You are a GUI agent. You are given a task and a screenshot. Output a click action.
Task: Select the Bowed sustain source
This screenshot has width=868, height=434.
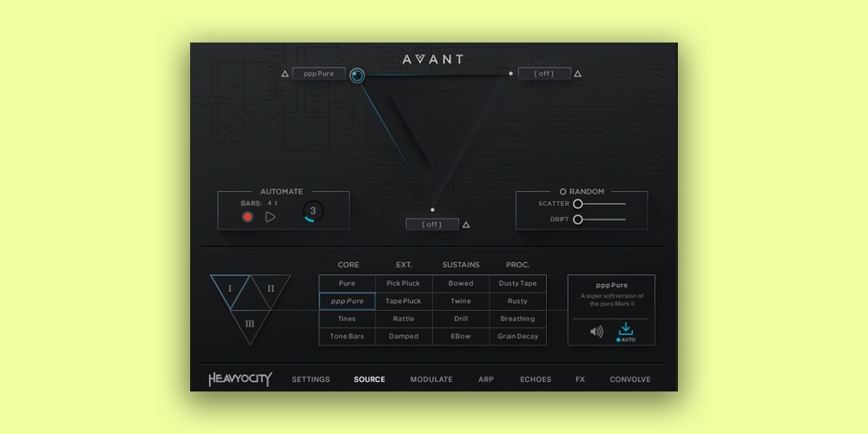pyautogui.click(x=461, y=284)
